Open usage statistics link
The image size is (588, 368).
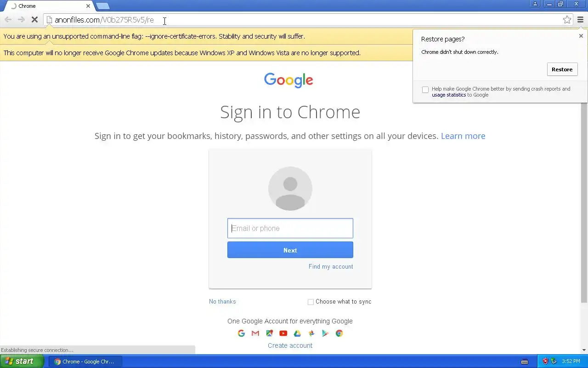click(449, 95)
